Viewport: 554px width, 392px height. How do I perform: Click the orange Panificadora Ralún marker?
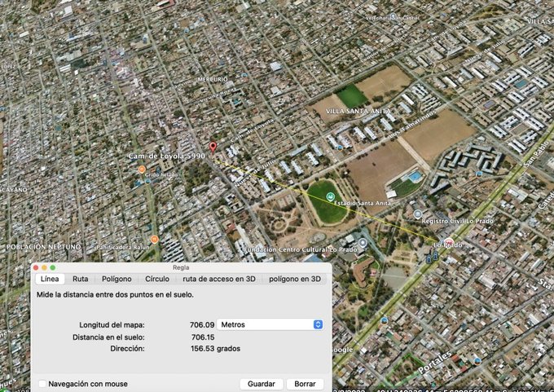pyautogui.click(x=154, y=240)
